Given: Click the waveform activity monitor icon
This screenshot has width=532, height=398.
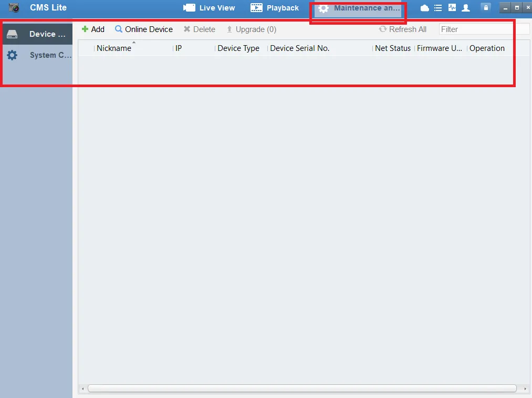Looking at the screenshot, I should click(x=452, y=8).
